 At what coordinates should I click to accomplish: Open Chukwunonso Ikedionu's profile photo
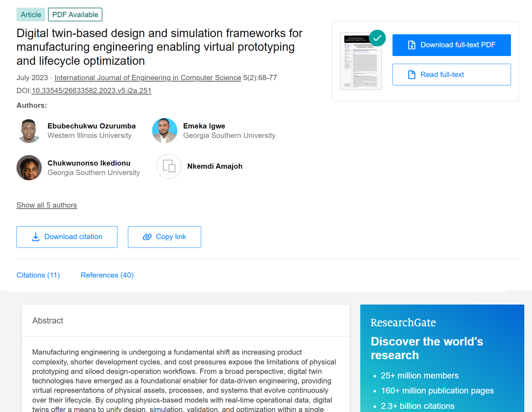click(29, 168)
